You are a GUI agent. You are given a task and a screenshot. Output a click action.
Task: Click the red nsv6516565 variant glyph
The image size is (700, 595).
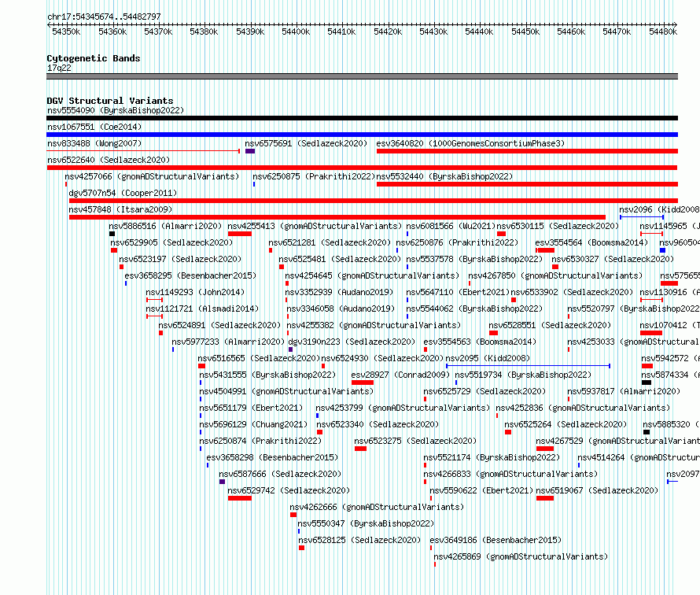point(202,366)
